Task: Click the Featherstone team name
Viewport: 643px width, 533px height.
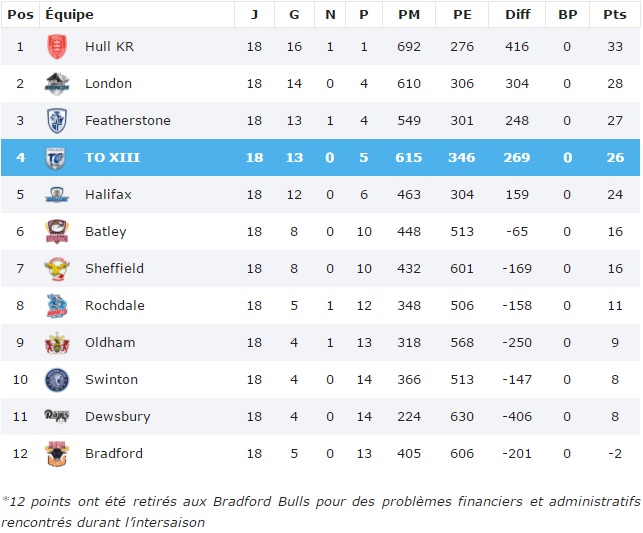Action: click(x=128, y=121)
